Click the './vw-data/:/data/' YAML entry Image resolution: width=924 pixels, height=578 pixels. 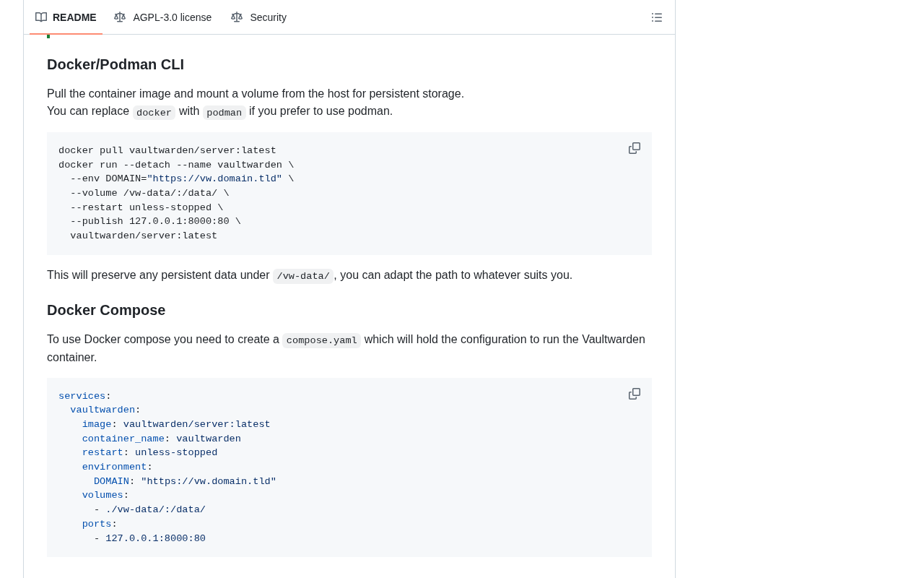point(155,510)
